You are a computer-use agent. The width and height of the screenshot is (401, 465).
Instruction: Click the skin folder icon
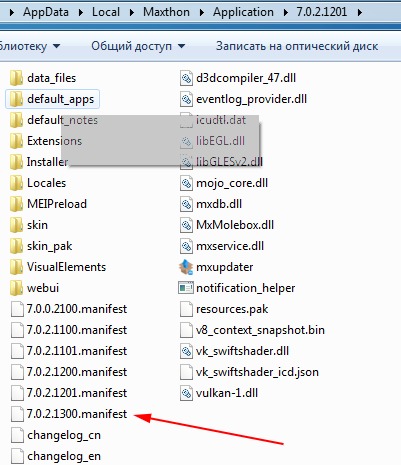pyautogui.click(x=16, y=225)
